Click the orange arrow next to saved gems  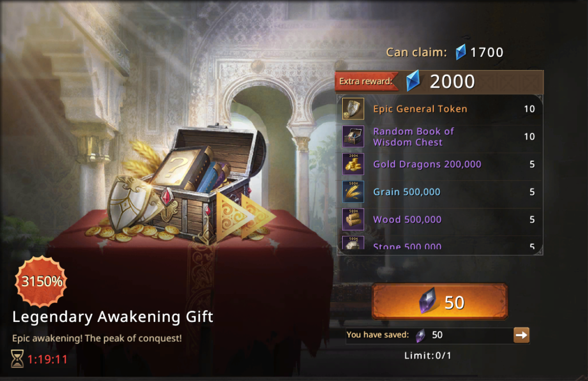click(x=521, y=335)
